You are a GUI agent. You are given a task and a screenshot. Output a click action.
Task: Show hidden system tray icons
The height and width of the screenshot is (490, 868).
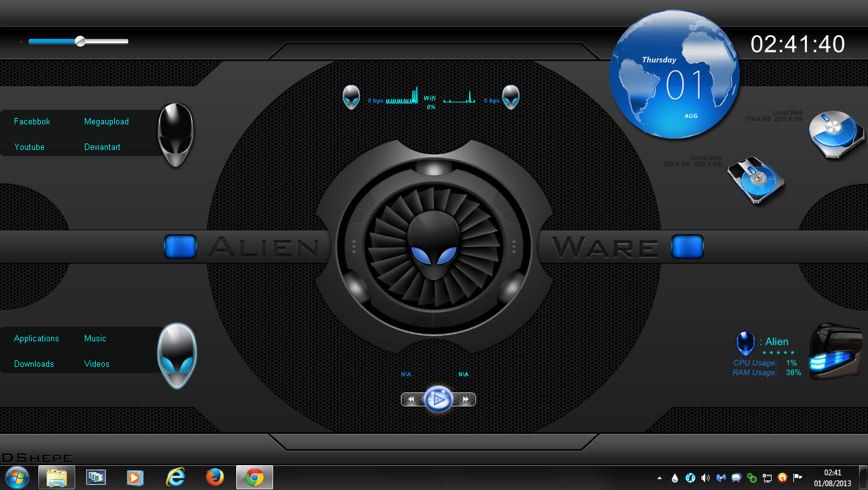659,478
